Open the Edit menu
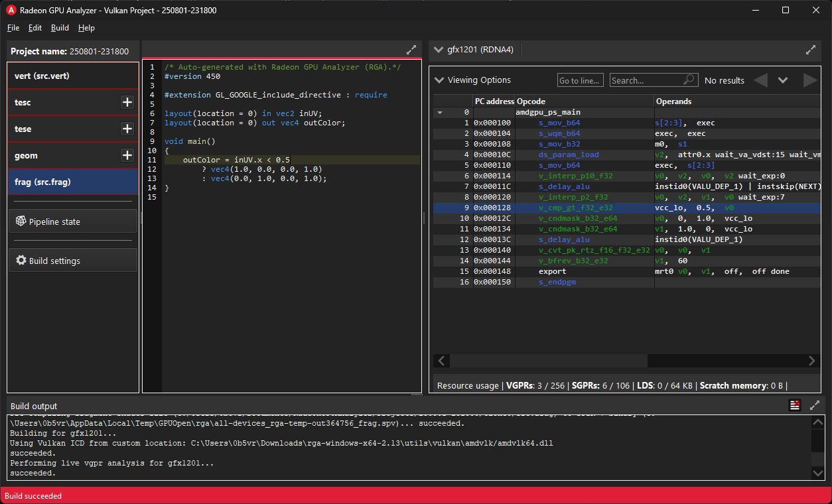The height and width of the screenshot is (504, 832). [x=35, y=28]
